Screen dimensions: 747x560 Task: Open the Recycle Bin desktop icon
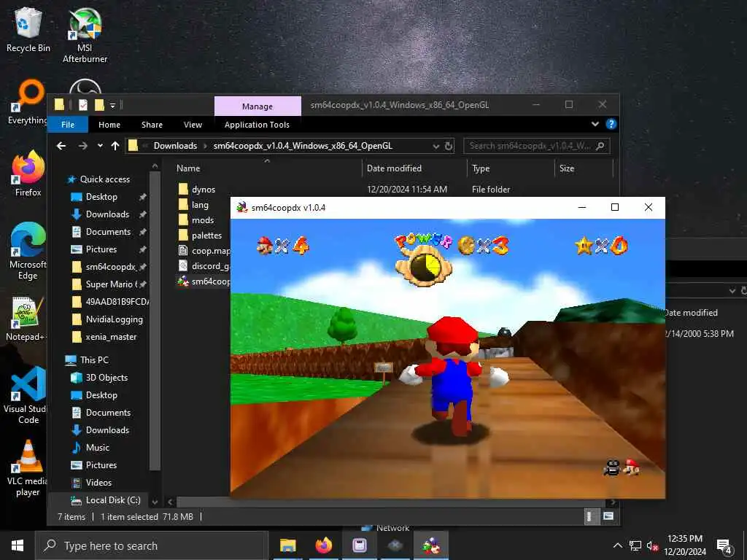point(28,29)
